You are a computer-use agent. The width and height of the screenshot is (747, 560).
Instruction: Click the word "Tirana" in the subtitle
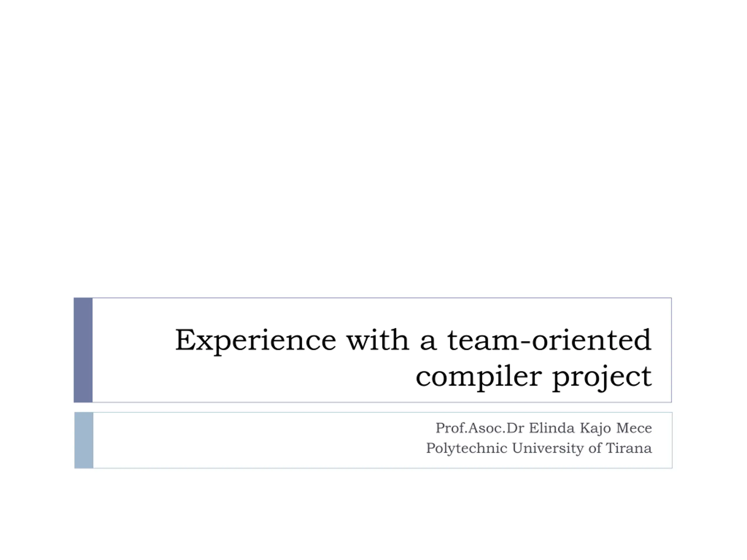pyautogui.click(x=629, y=448)
